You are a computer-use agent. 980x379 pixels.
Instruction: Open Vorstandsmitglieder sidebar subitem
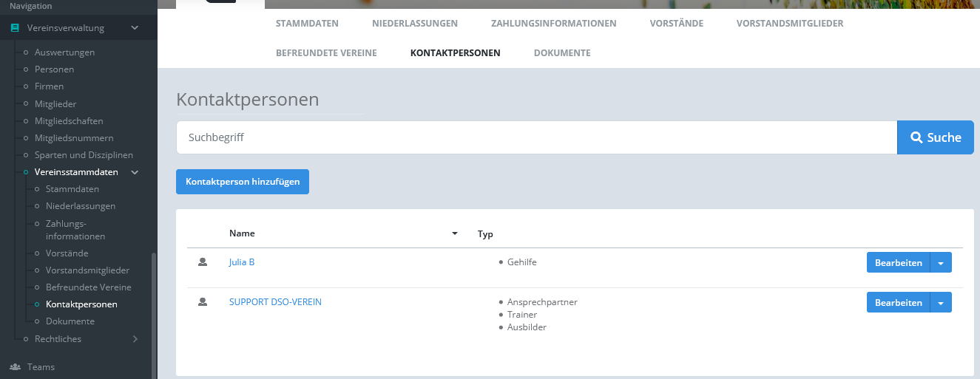[x=87, y=270]
